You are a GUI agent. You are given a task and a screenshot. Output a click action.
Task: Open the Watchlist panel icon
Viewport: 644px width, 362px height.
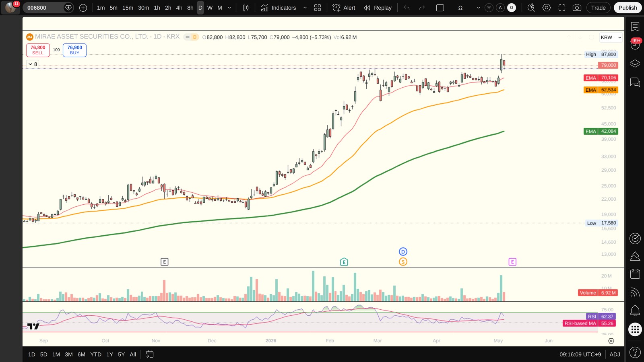pyautogui.click(x=635, y=27)
